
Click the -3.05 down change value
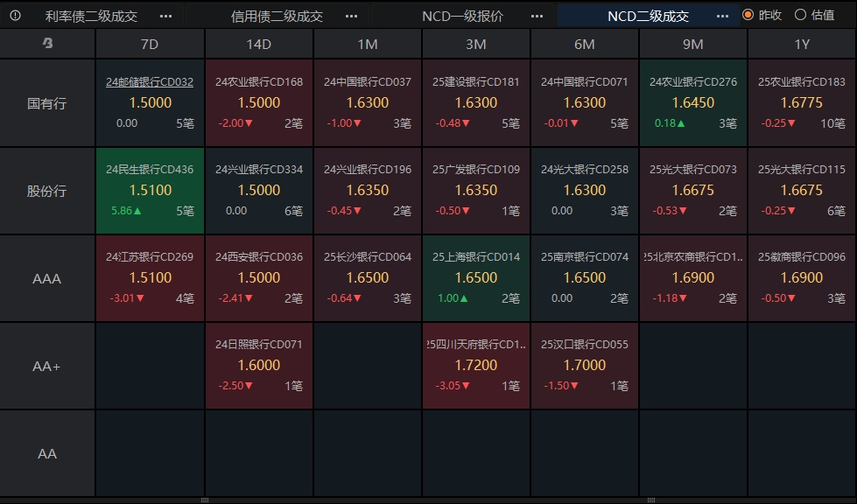pos(453,386)
